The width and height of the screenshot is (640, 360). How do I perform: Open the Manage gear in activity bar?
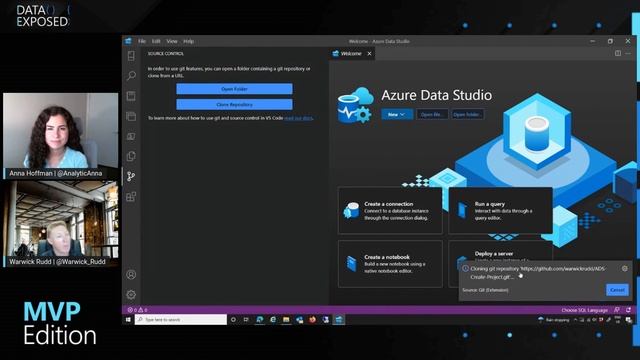tap(131, 294)
